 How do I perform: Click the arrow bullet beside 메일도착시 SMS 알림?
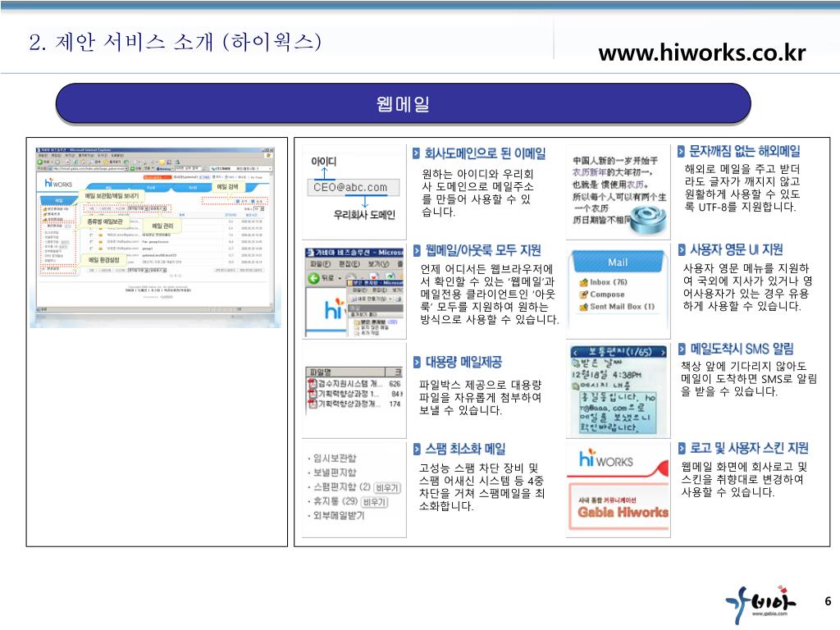(x=682, y=349)
